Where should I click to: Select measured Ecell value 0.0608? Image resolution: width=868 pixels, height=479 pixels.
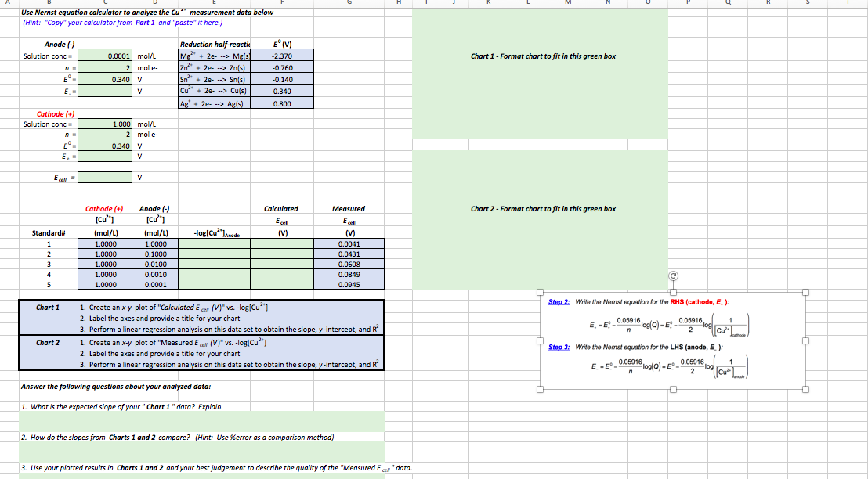[349, 264]
